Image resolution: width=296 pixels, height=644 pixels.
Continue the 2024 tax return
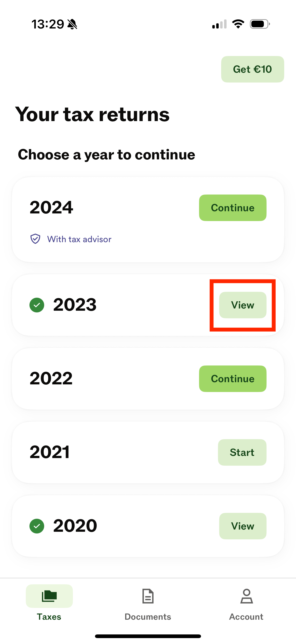pyautogui.click(x=232, y=208)
